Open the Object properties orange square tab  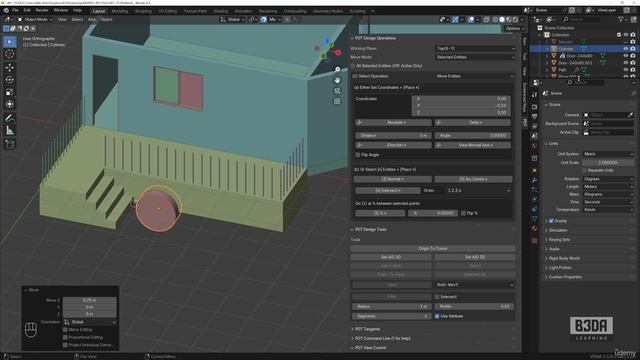click(x=534, y=170)
